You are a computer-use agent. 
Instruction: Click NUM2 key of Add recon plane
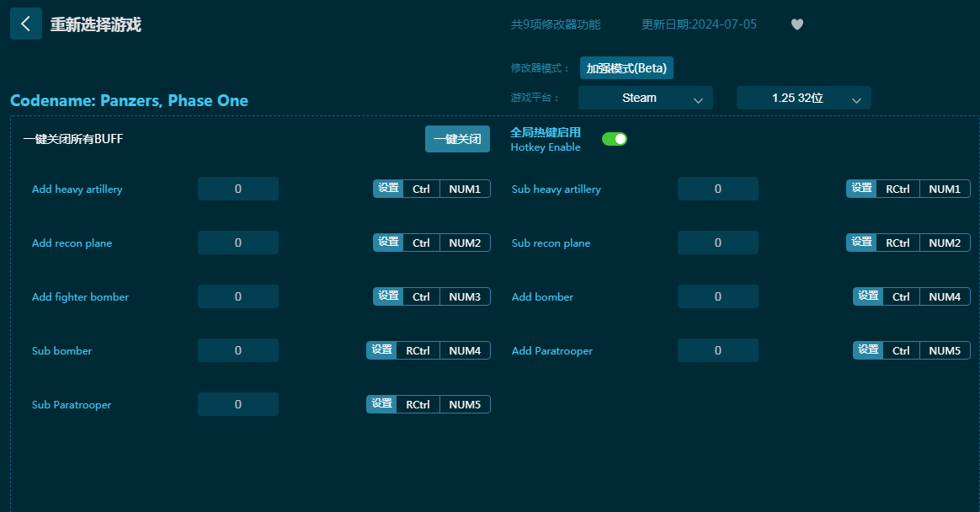[x=465, y=243]
